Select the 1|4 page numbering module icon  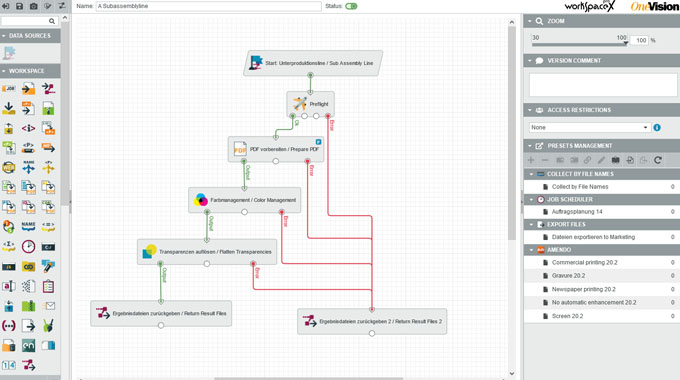pyautogui.click(x=9, y=365)
